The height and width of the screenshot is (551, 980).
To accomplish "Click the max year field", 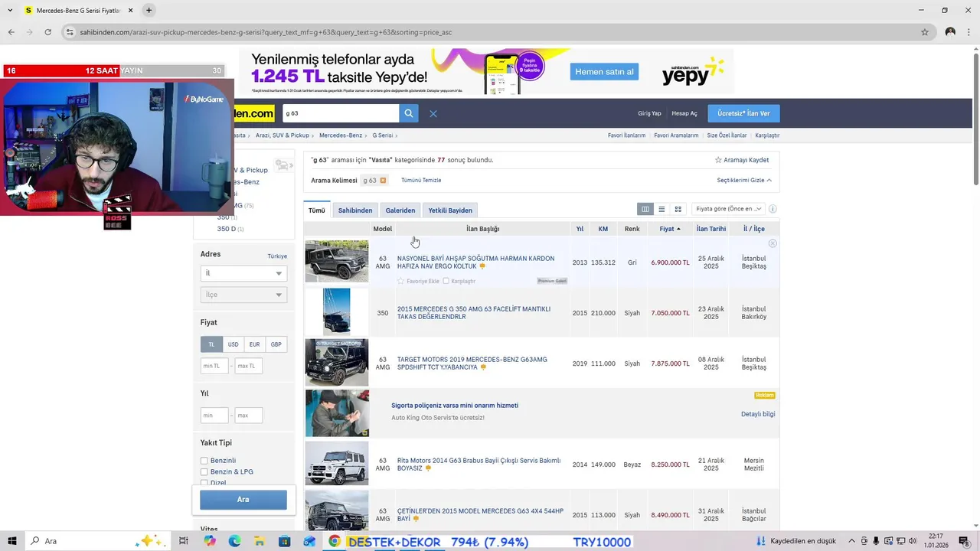I will [249, 416].
